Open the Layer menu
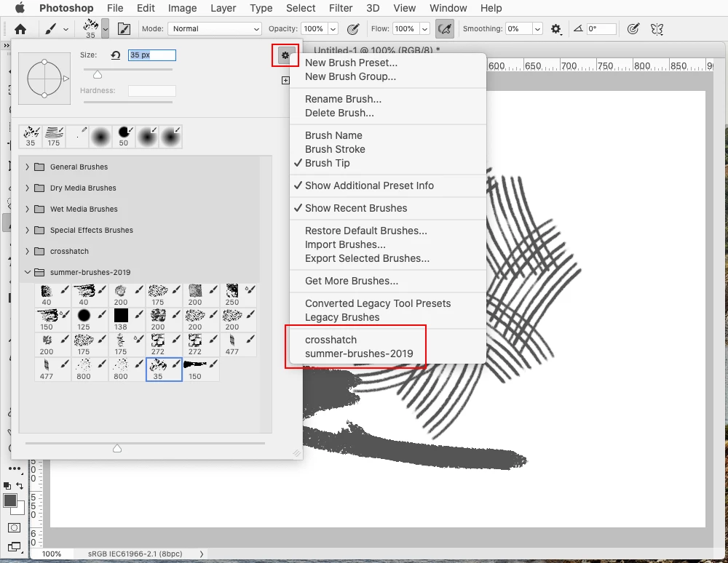Image resolution: width=728 pixels, height=563 pixels. point(223,8)
